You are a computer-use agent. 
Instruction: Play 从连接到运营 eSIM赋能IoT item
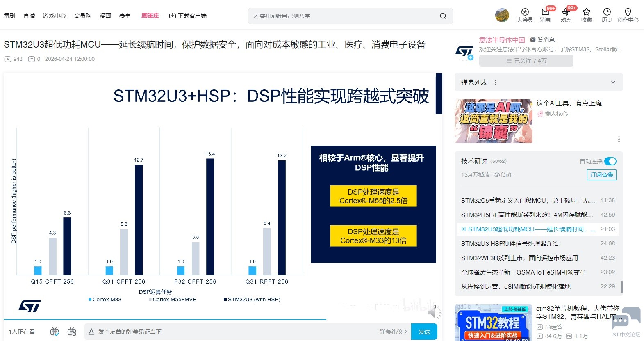pyautogui.click(x=538, y=286)
